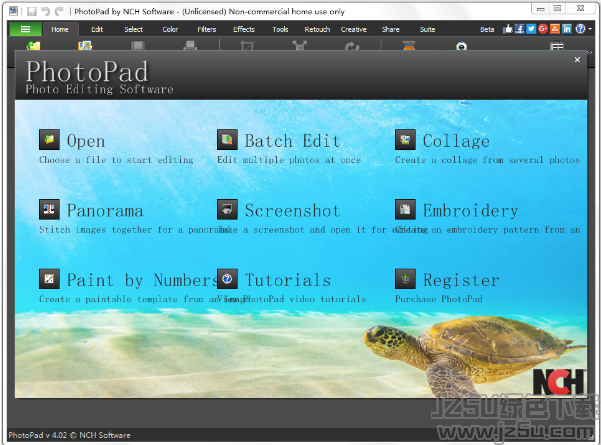Switch to the Suite tab
Image resolution: width=601 pixels, height=445 pixels.
427,30
